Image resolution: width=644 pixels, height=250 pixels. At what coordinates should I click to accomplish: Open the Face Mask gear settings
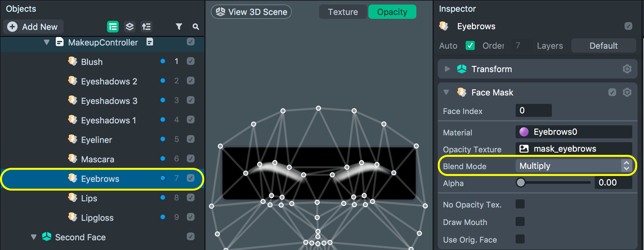[x=627, y=93]
